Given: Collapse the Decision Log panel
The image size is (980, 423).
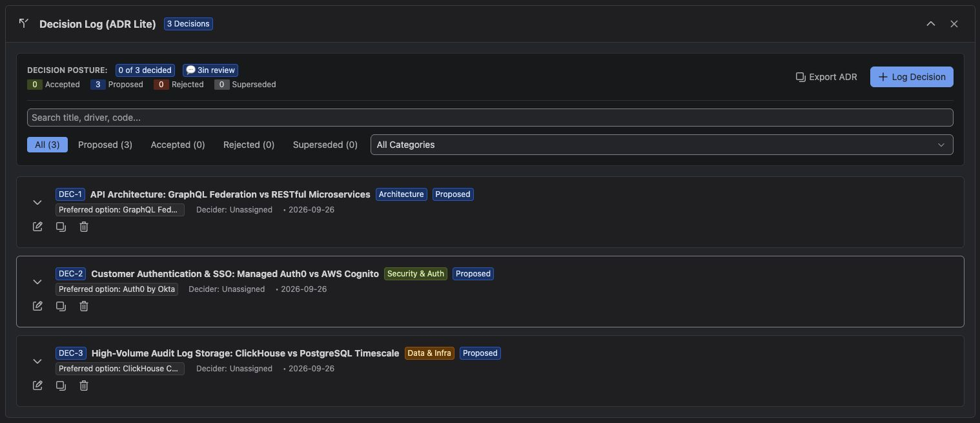Looking at the screenshot, I should [931, 24].
